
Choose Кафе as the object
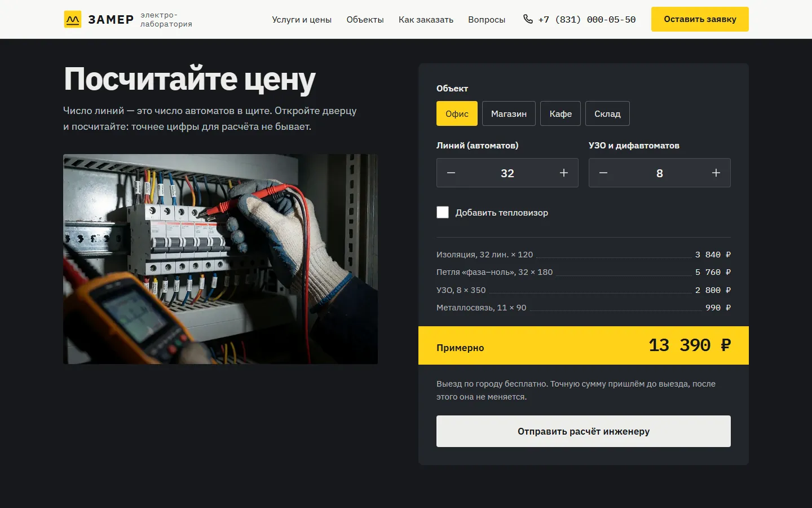point(561,113)
